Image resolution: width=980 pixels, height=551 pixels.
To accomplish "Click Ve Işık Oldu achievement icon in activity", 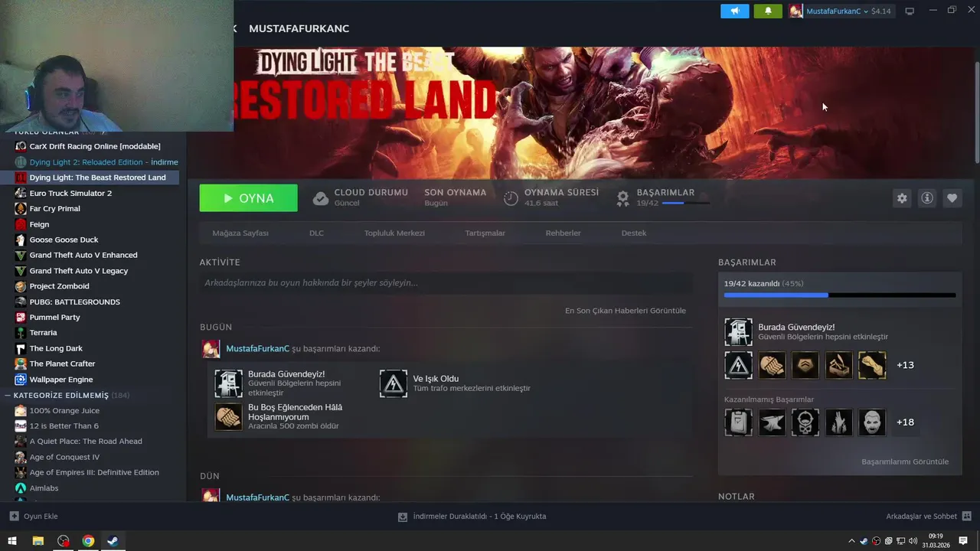I will [394, 383].
